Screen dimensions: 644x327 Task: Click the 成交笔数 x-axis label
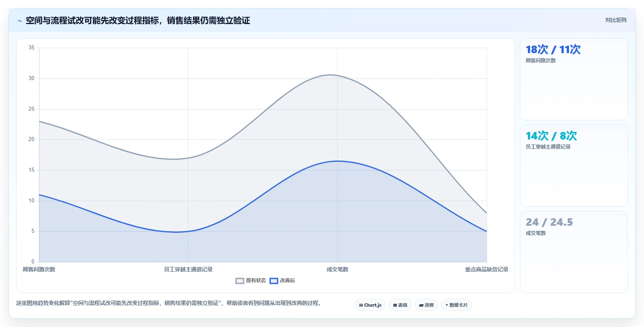point(337,269)
